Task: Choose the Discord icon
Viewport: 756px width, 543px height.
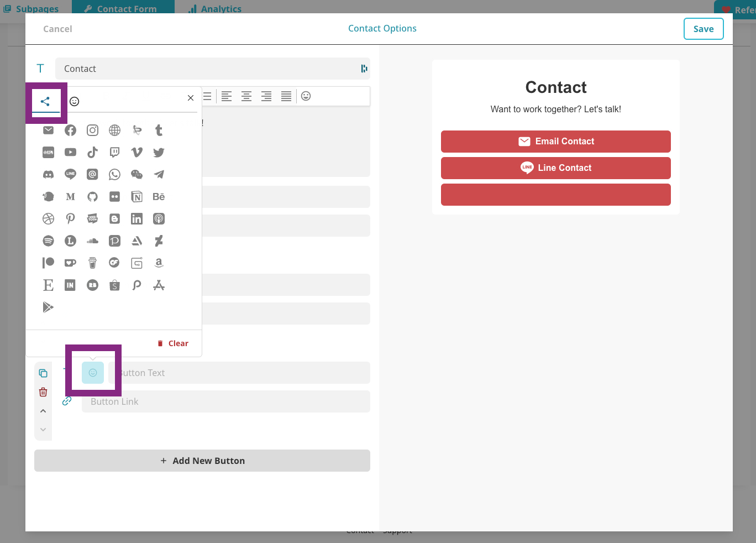Action: tap(49, 175)
